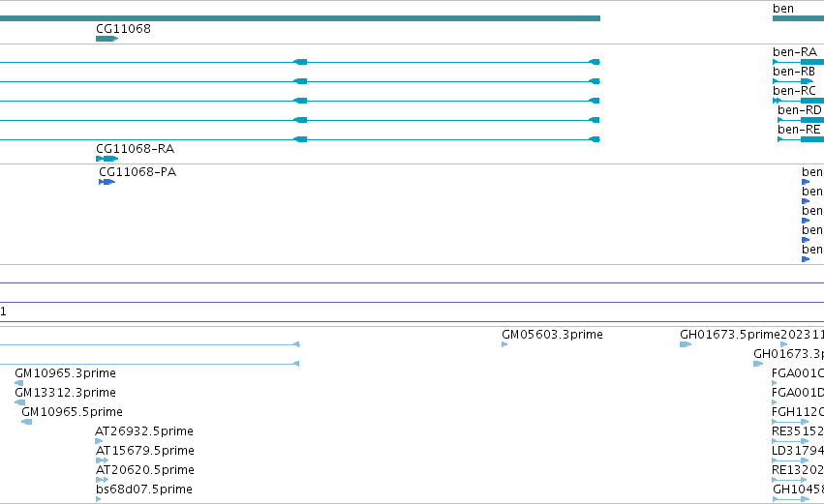Select the GM10965.3prime EST glyph
Screen dimensions: 824x504
click(x=19, y=383)
